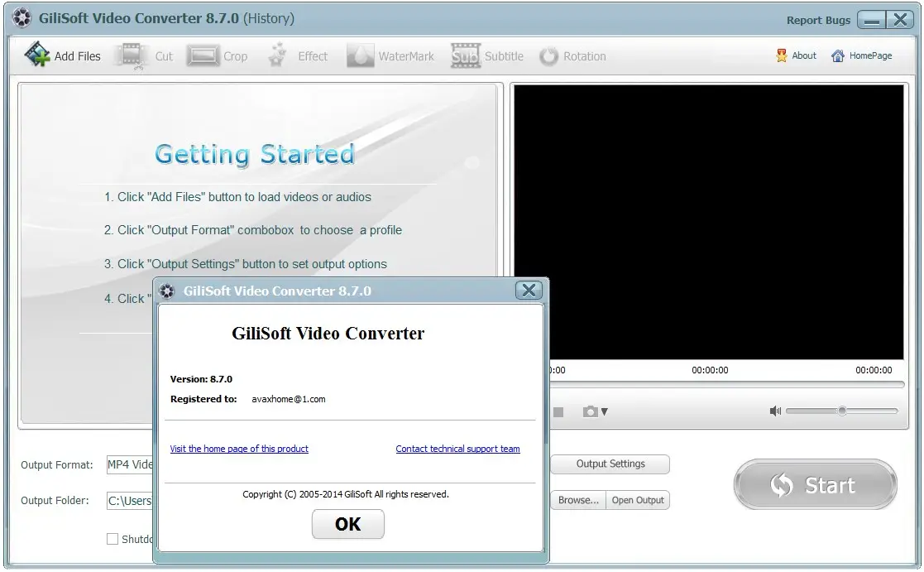This screenshot has height=572, width=924.
Task: Click the Open Output button
Action: pyautogui.click(x=638, y=500)
